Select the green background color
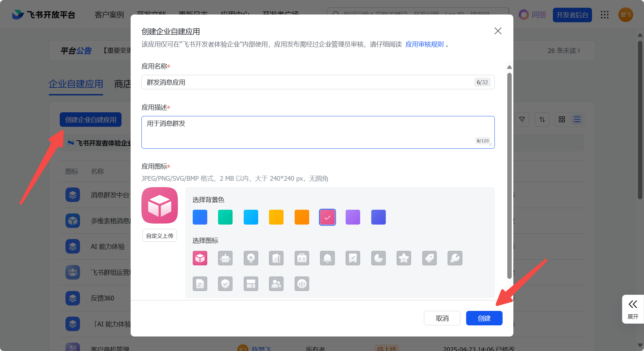The width and height of the screenshot is (644, 351). click(x=225, y=217)
